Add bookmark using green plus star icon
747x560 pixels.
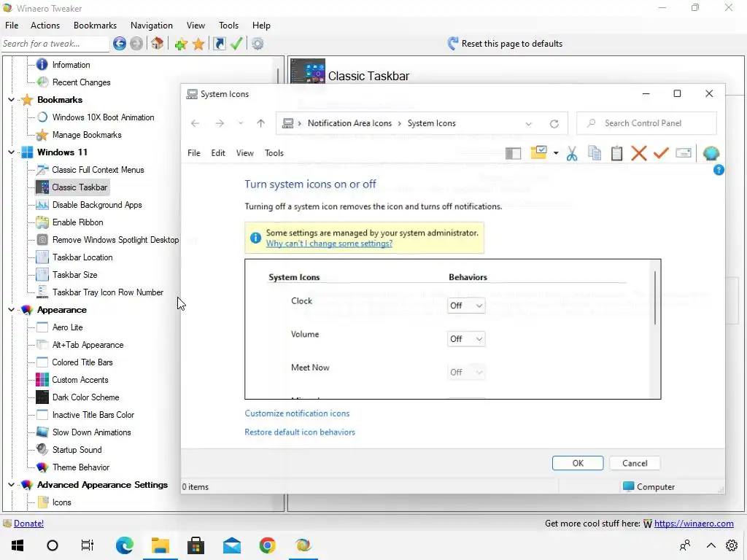coord(181,44)
